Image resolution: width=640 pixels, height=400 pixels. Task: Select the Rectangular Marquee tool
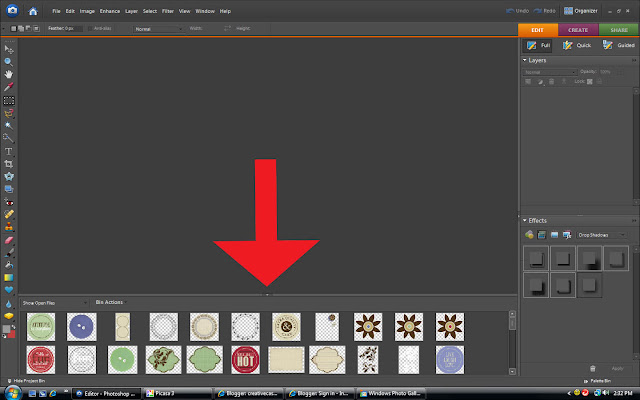(9, 100)
